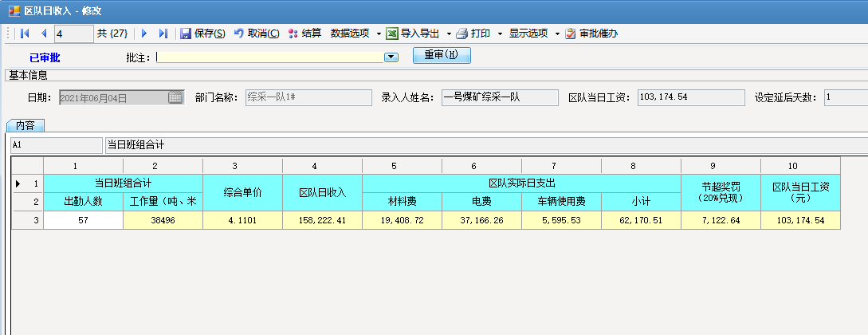Select the 区队当日工资 (元) header cell
Image resolution: width=868 pixels, height=335 pixels.
point(800,193)
